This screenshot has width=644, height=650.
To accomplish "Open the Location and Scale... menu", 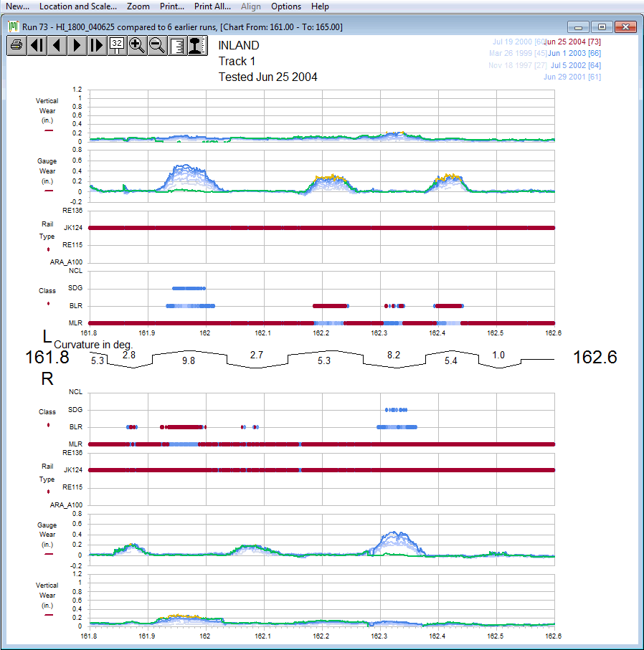I will click(x=77, y=6).
